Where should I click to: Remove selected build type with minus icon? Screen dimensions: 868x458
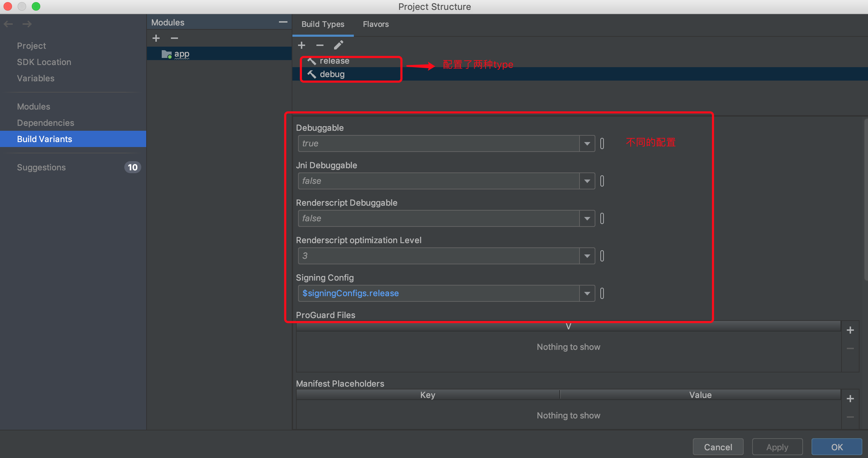[320, 45]
